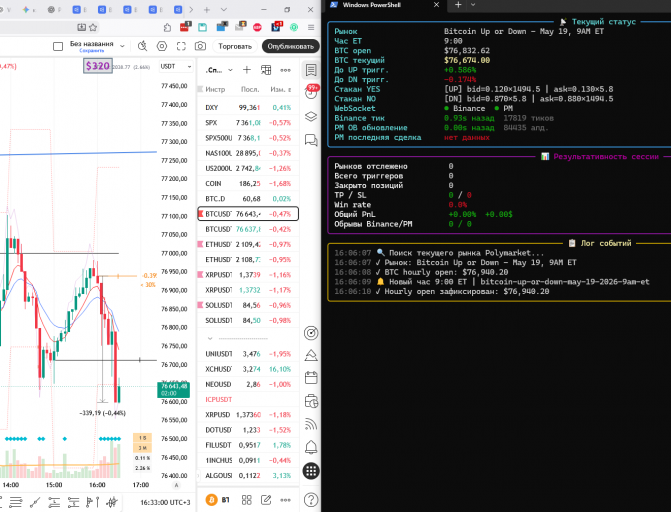Expand the watchlist name dropdown chevron
The height and width of the screenshot is (512, 671).
(x=230, y=70)
